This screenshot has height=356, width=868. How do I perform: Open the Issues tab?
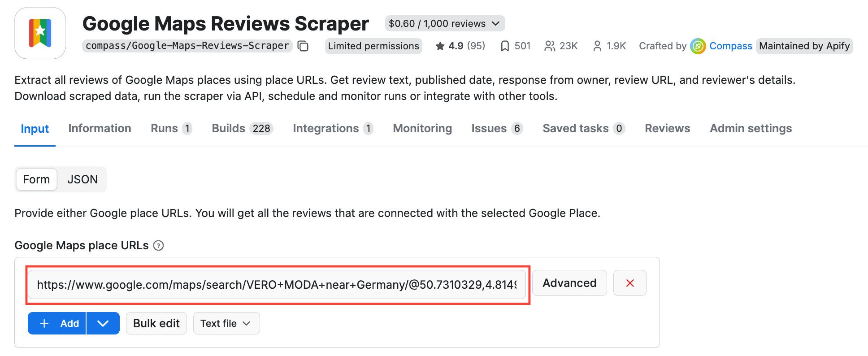tap(497, 128)
